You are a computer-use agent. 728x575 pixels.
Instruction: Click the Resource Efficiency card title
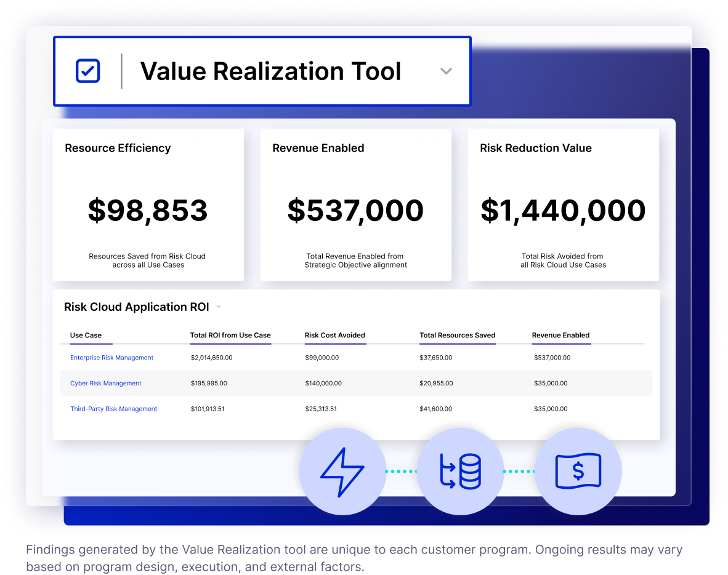tap(118, 148)
